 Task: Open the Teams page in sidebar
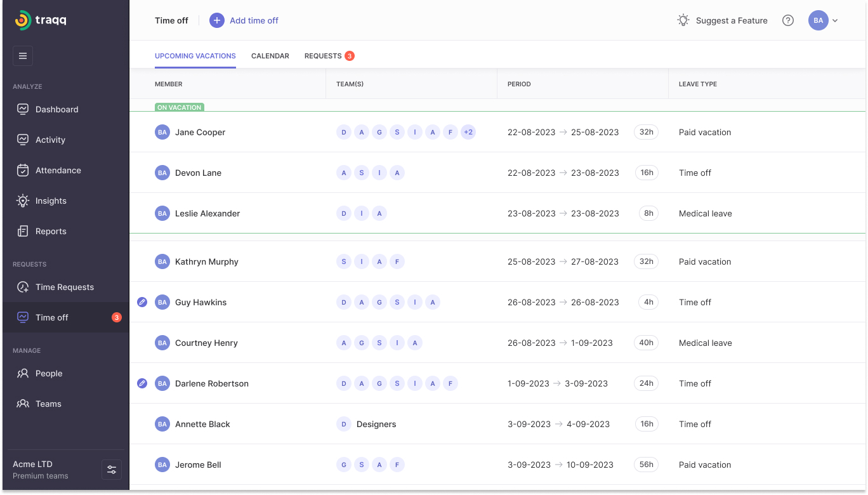pos(48,404)
